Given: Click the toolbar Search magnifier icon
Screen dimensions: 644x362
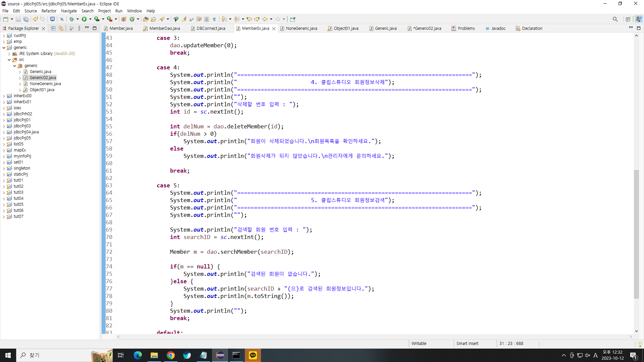Looking at the screenshot, I should click(x=615, y=19).
